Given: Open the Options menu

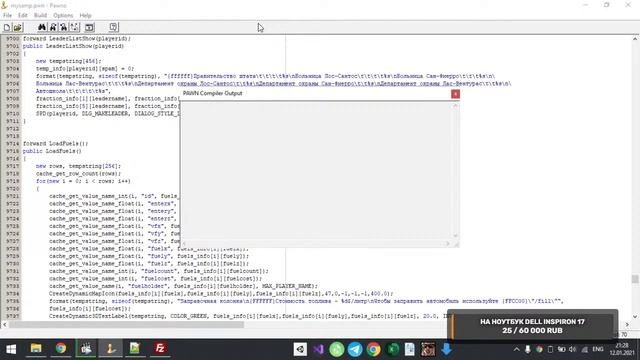Looking at the screenshot, I should click(63, 15).
